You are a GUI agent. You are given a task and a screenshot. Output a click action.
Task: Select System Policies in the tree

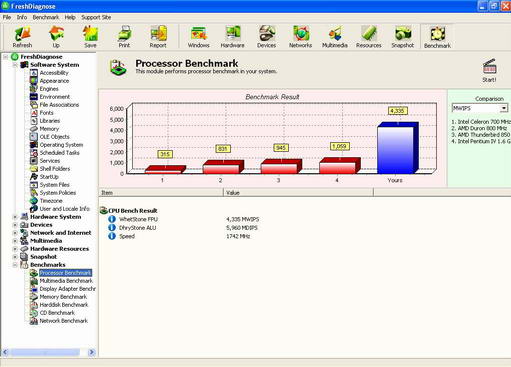[x=58, y=193]
